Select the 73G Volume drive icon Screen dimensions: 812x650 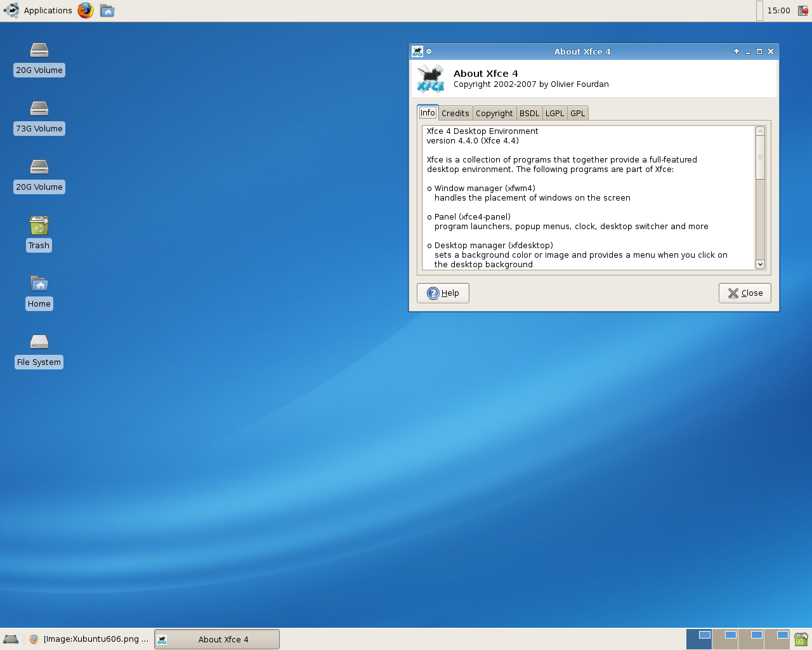(39, 109)
